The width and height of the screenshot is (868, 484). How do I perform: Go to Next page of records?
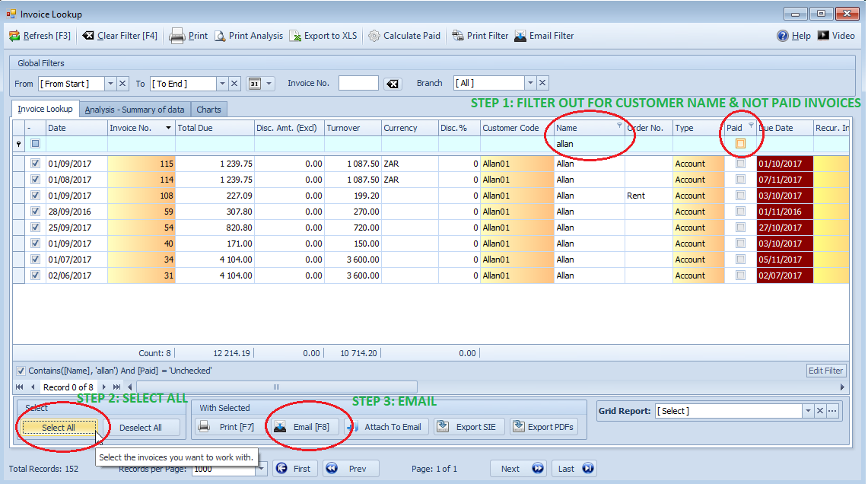(518, 469)
